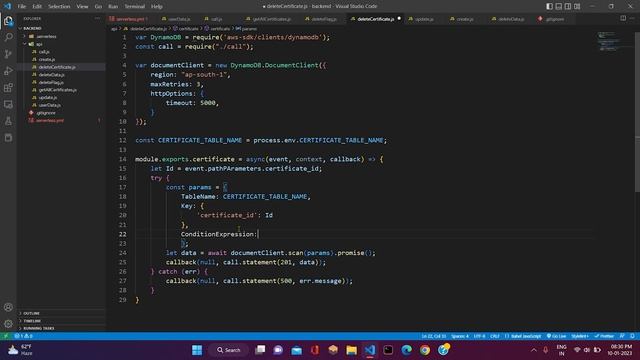Click the UTF-8 encoding indicator
640x360 pixels.
pos(479,336)
